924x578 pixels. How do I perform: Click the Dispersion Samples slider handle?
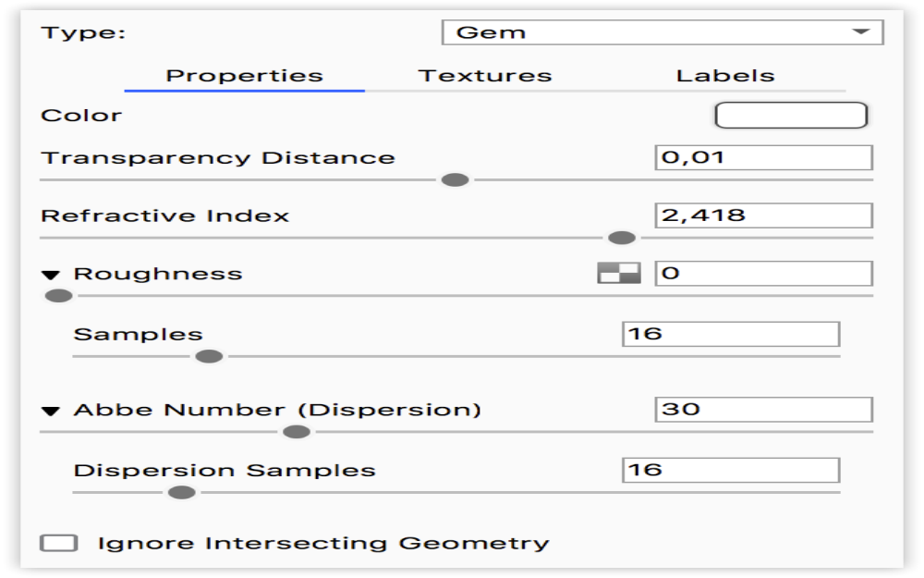pos(182,492)
